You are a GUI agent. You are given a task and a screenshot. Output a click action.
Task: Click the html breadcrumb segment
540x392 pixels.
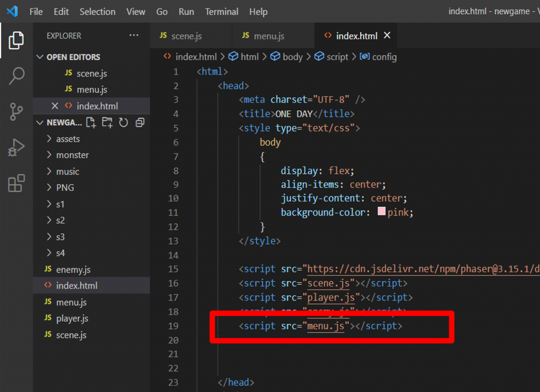click(249, 57)
